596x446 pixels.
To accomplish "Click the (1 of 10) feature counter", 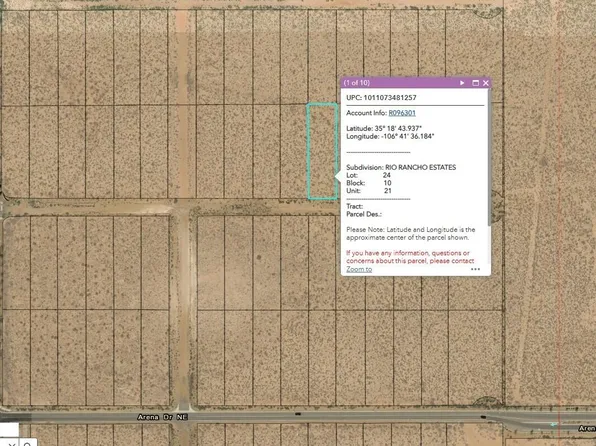I will coord(356,83).
